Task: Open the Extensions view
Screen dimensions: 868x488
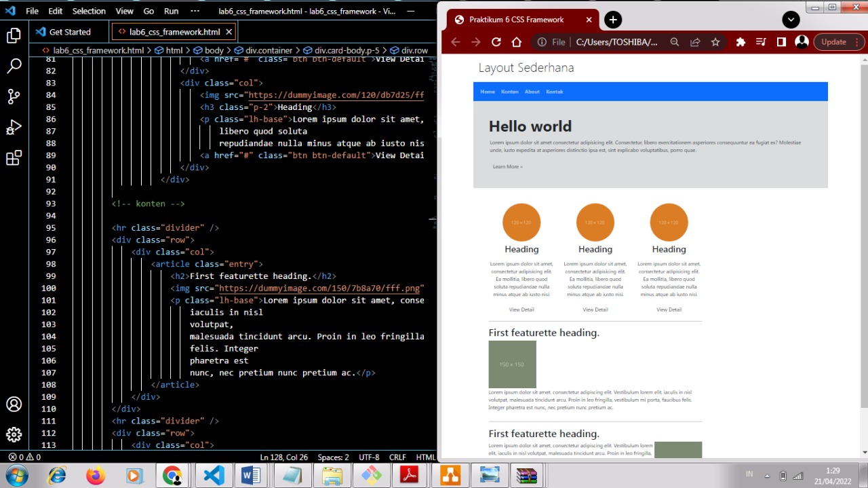Action: (x=14, y=158)
